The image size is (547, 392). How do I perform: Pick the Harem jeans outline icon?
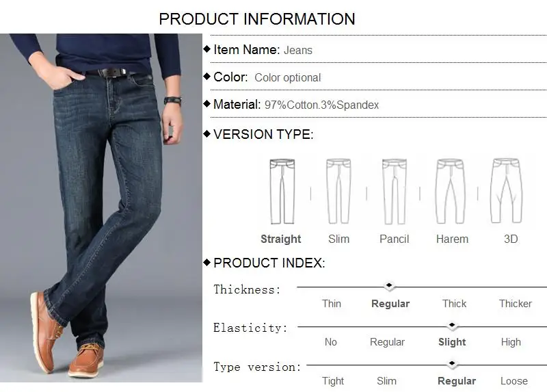click(451, 192)
